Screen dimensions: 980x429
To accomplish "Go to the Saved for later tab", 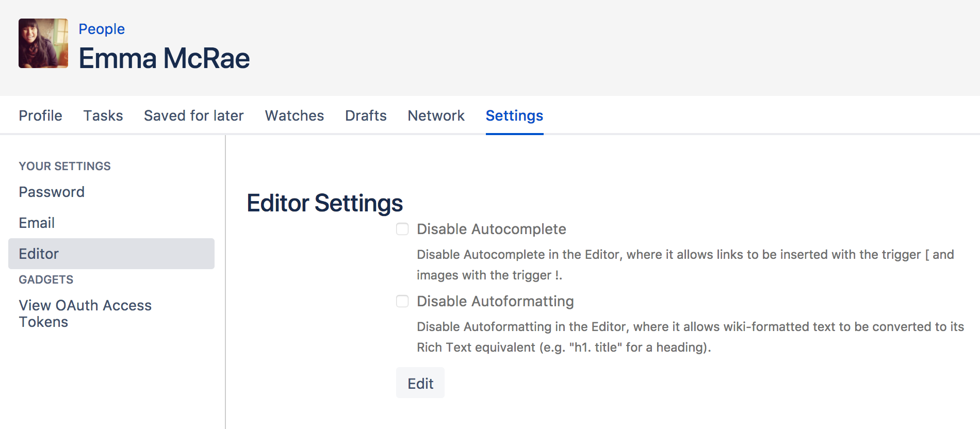I will pyautogui.click(x=193, y=115).
